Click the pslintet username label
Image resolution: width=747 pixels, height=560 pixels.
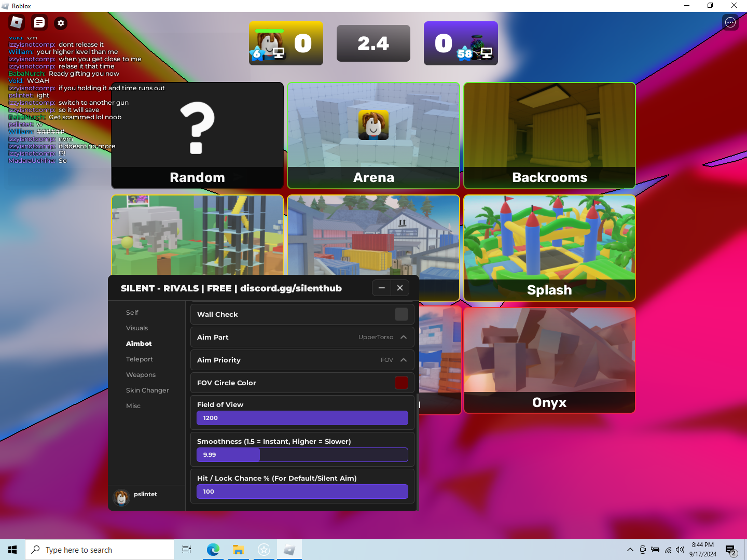tap(145, 494)
